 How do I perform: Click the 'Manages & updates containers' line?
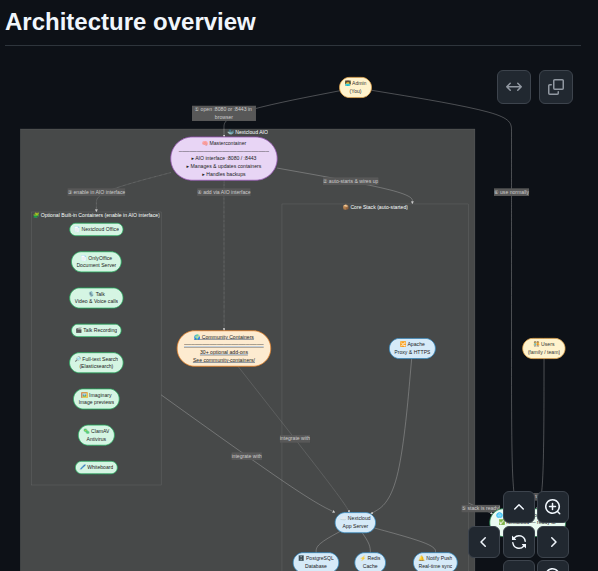[x=224, y=166]
